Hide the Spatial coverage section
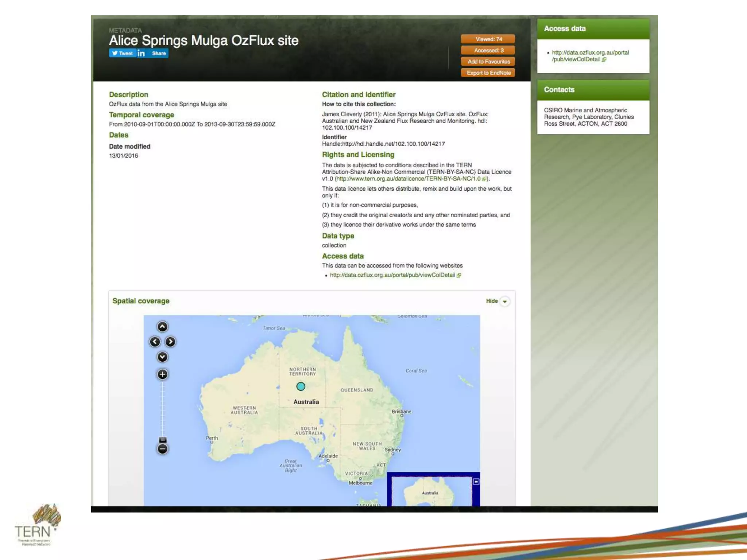The width and height of the screenshot is (747, 560). tap(492, 301)
